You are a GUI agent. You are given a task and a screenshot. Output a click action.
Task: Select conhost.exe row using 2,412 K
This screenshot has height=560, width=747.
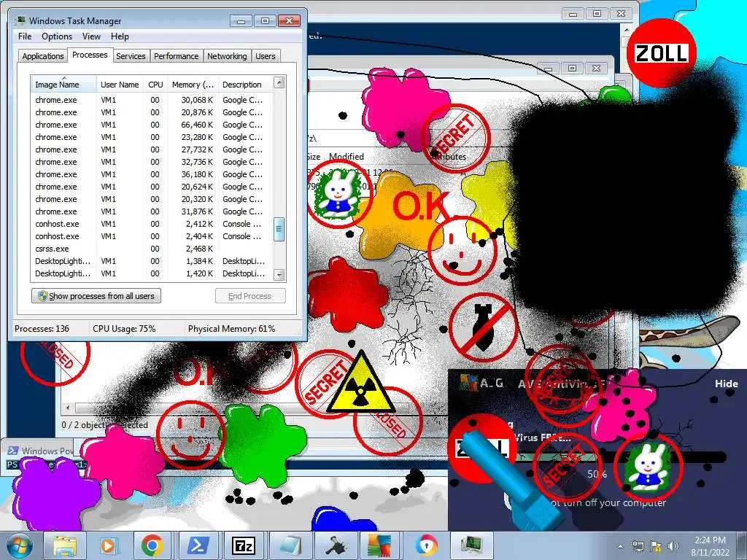(x=152, y=224)
